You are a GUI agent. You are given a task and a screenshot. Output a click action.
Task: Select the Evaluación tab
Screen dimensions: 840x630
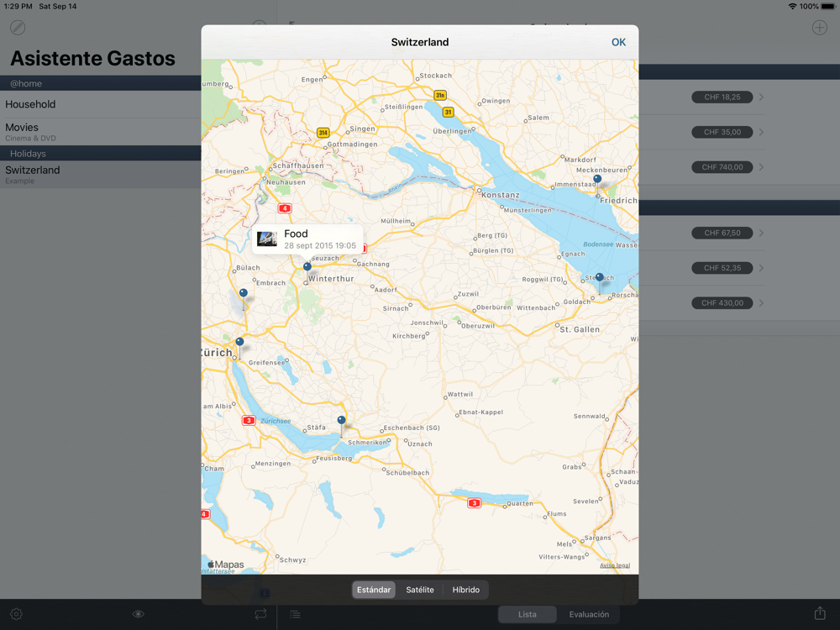click(589, 615)
